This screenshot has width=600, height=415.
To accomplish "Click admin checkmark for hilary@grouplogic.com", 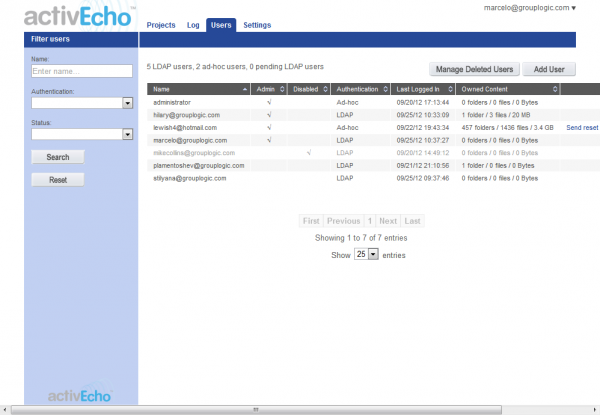I will pos(269,115).
